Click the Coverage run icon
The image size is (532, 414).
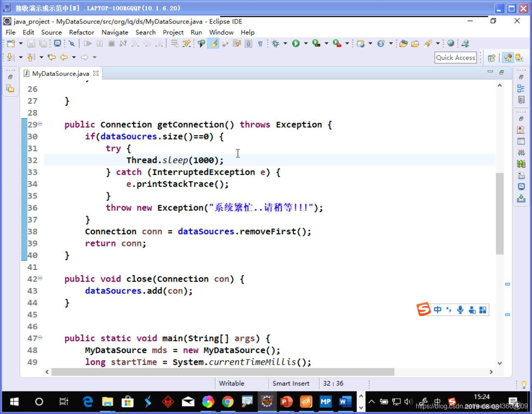click(x=316, y=43)
